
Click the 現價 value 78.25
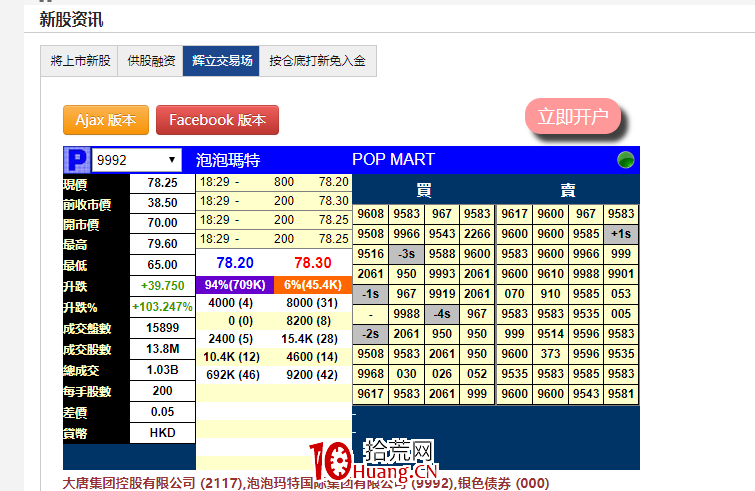click(162, 183)
